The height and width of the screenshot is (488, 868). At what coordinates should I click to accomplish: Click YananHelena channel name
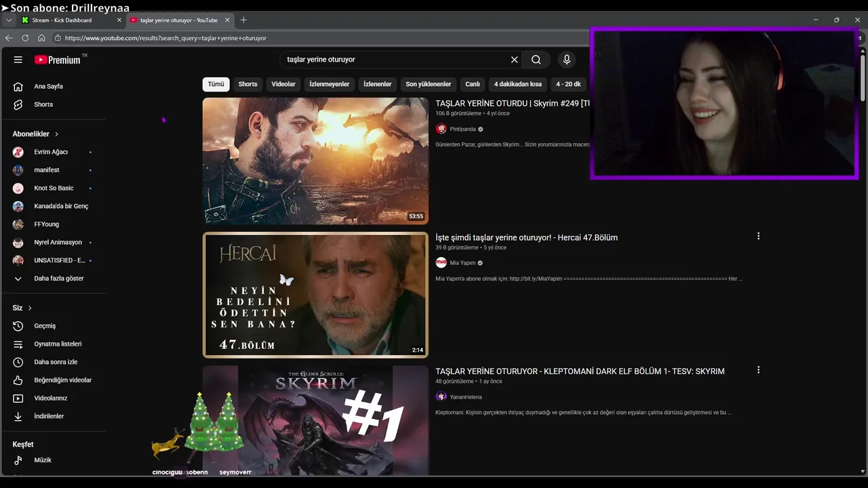(466, 397)
